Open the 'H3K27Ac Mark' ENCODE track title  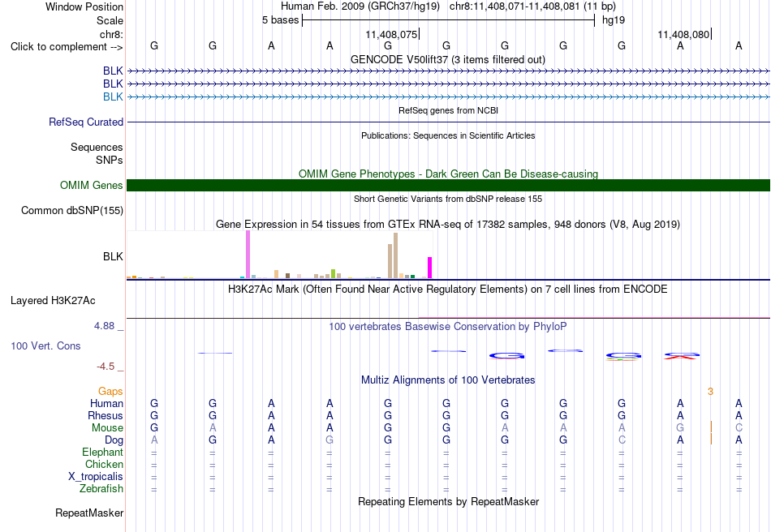[448, 289]
